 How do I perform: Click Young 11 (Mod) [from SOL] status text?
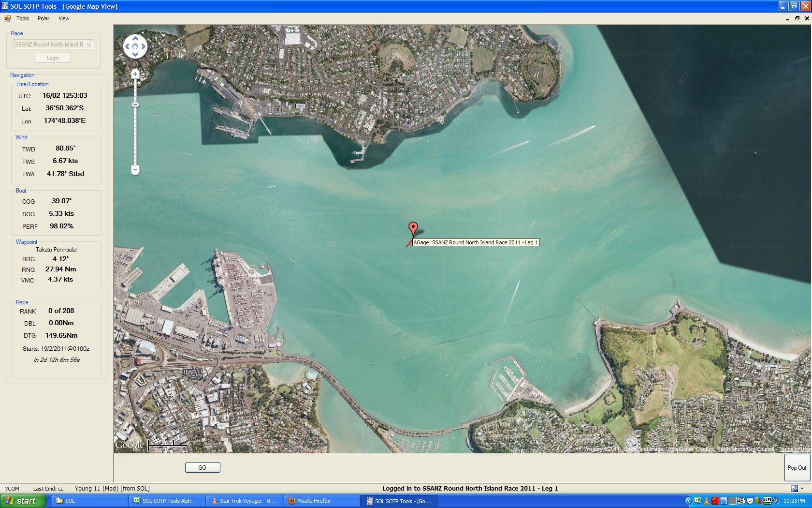coord(112,488)
